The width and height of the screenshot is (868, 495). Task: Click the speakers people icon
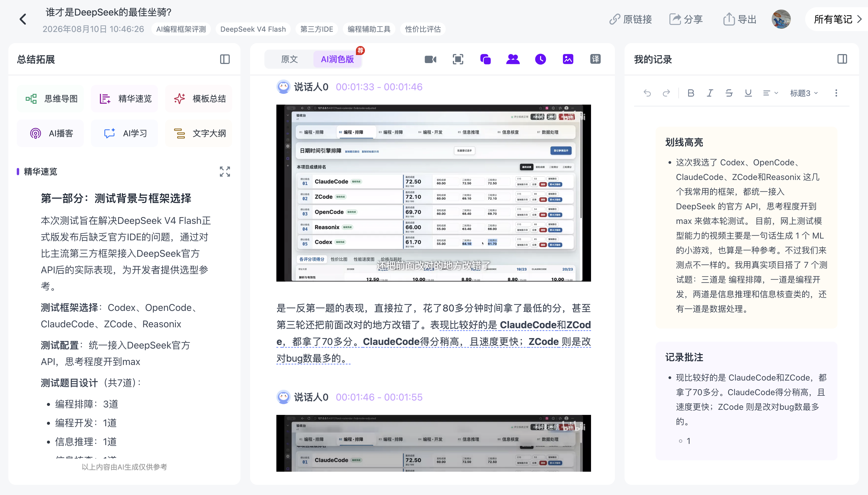click(x=513, y=59)
